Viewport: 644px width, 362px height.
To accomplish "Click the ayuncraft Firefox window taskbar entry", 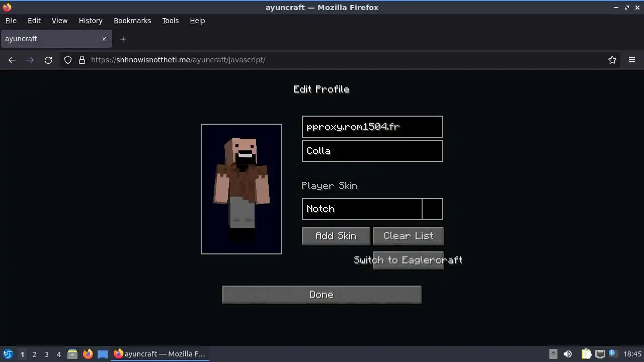I will tap(159, 354).
